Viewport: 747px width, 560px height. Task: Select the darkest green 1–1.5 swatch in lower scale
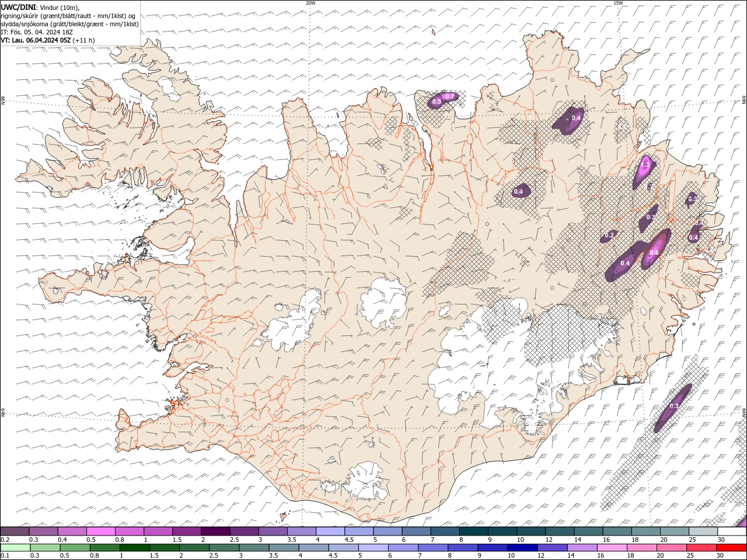[135, 548]
